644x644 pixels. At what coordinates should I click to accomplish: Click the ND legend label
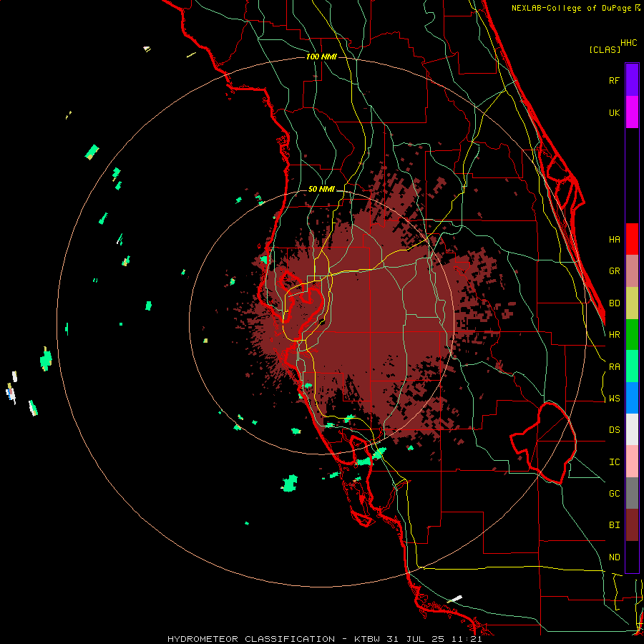click(614, 557)
